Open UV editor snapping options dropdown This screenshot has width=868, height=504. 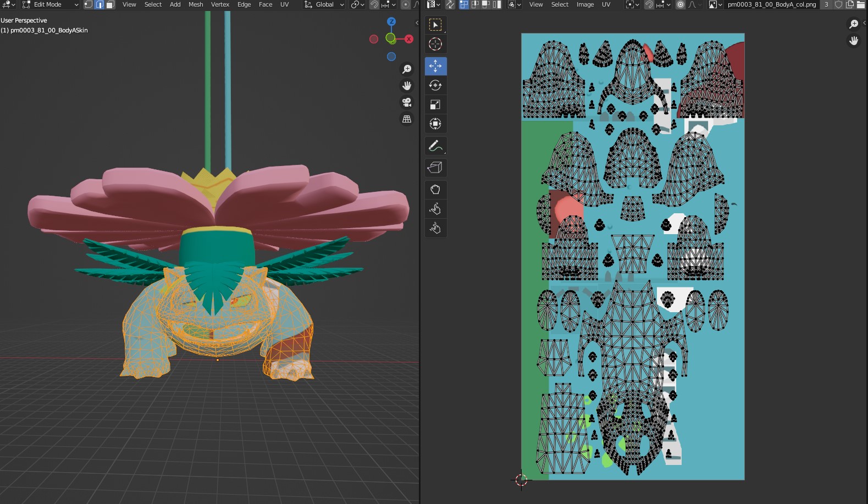pos(664,4)
